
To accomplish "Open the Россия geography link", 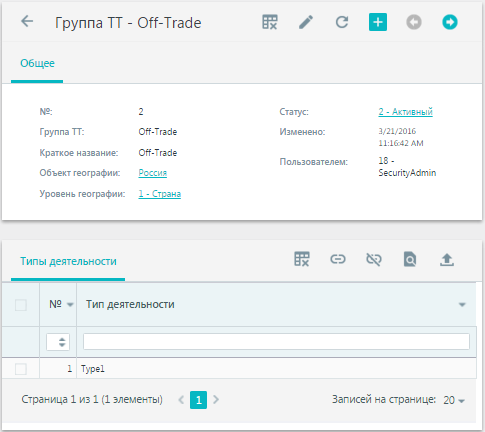I will (x=153, y=173).
